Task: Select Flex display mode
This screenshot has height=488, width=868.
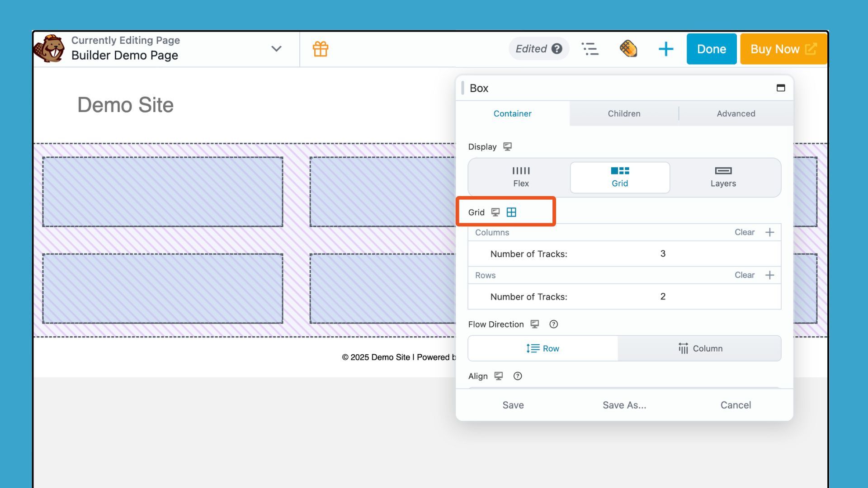Action: (521, 177)
